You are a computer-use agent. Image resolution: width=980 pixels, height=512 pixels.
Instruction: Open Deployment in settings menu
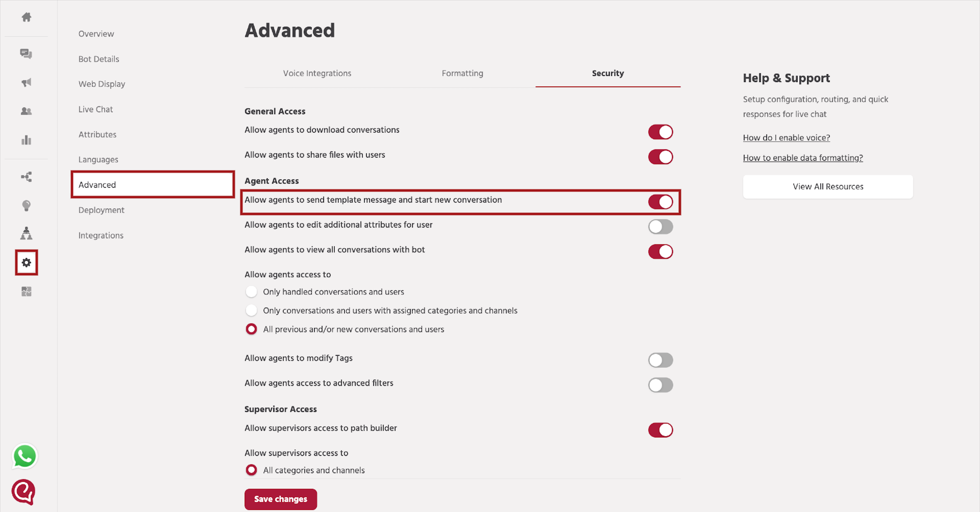(101, 210)
